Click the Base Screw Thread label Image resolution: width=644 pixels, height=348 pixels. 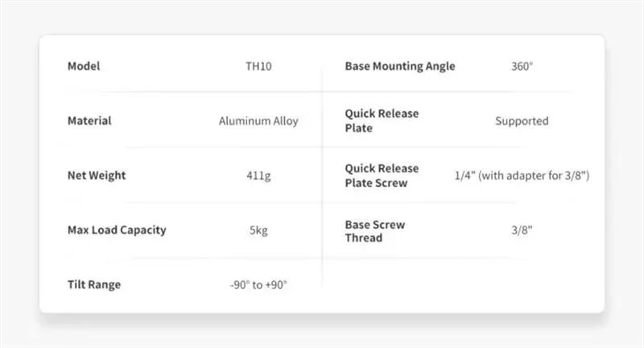point(375,230)
